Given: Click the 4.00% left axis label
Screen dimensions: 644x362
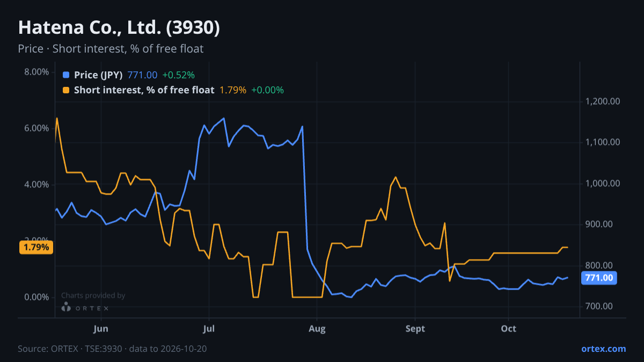Looking at the screenshot, I should pyautogui.click(x=36, y=184).
